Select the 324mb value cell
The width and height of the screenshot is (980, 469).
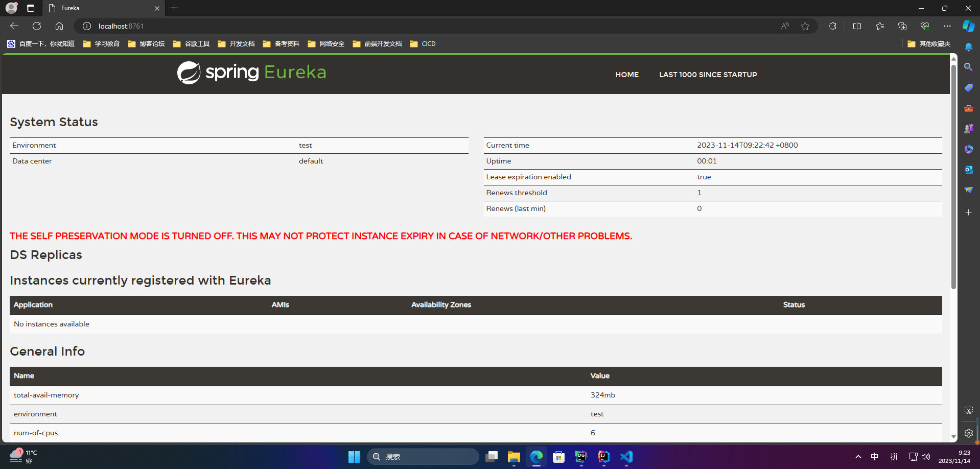point(603,395)
